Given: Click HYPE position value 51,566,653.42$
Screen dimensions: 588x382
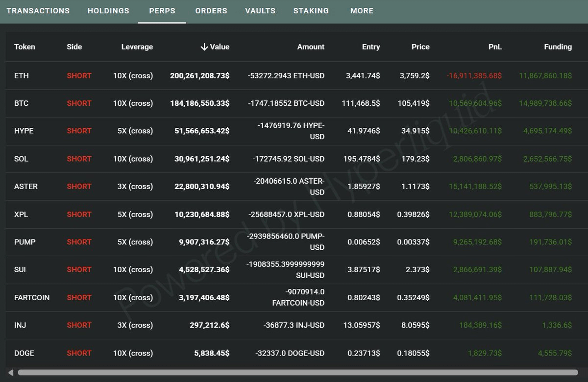Looking at the screenshot, I should 202,131.
